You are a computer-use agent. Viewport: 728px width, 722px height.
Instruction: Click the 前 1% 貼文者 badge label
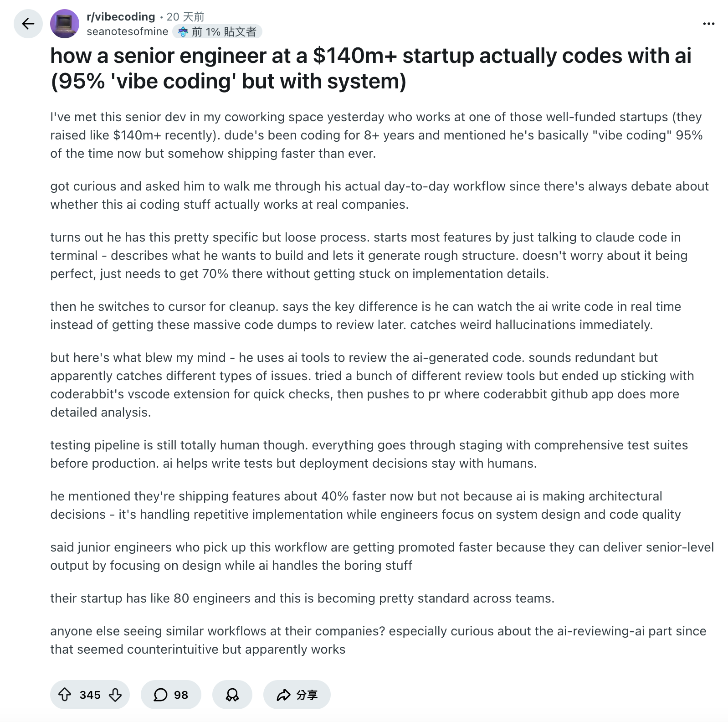[x=224, y=32]
